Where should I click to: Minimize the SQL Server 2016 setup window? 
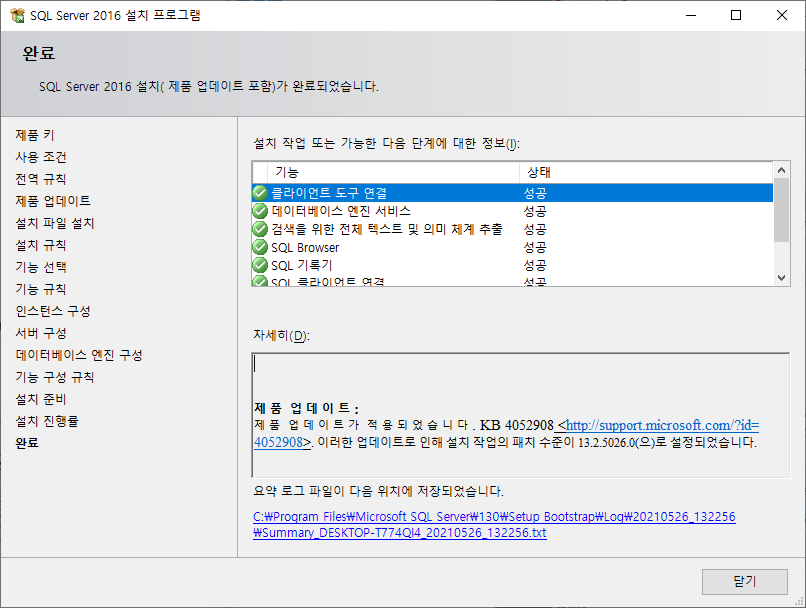(691, 15)
